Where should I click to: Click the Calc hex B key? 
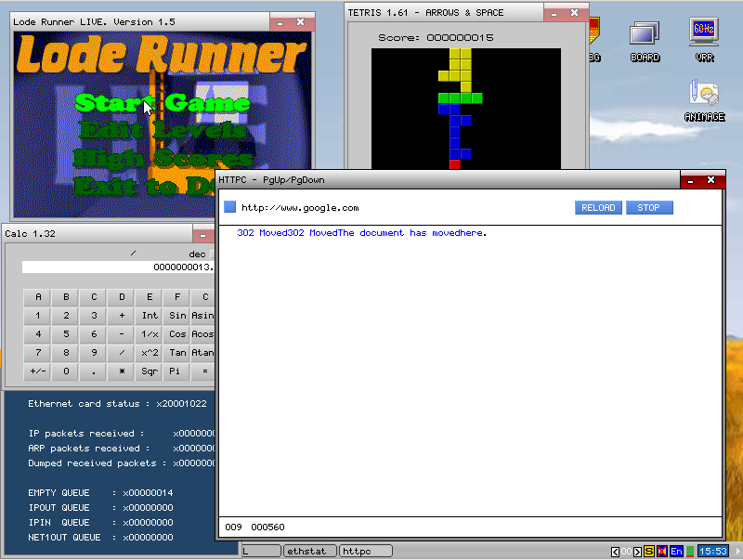point(66,297)
